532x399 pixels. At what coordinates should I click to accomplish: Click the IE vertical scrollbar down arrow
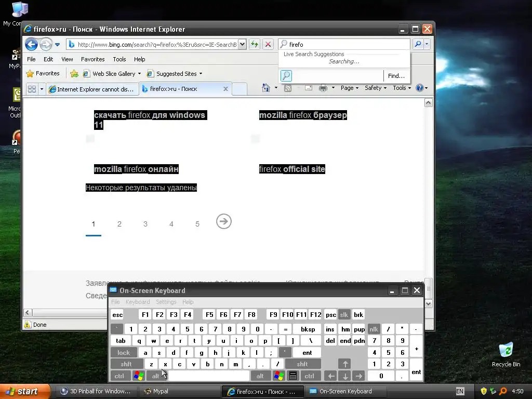[x=429, y=303]
